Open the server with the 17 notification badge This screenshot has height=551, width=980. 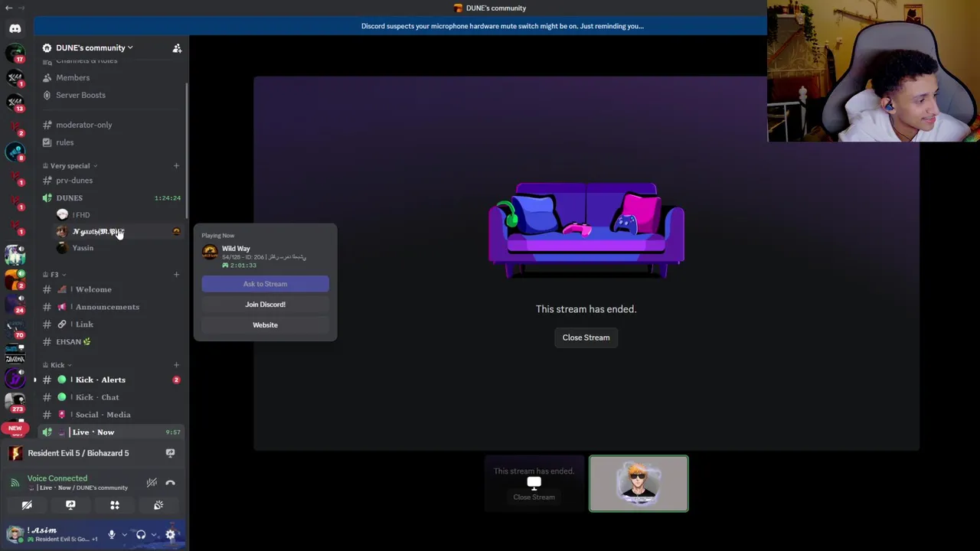15,54
